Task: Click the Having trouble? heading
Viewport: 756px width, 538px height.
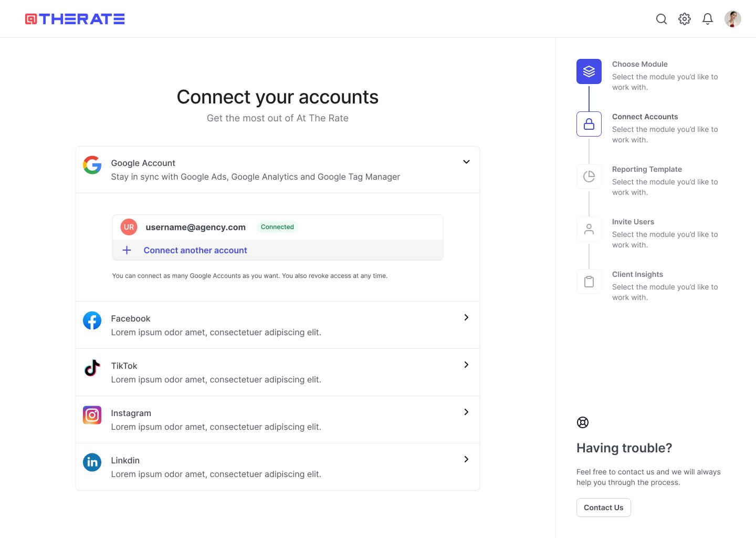Action: tap(624, 448)
